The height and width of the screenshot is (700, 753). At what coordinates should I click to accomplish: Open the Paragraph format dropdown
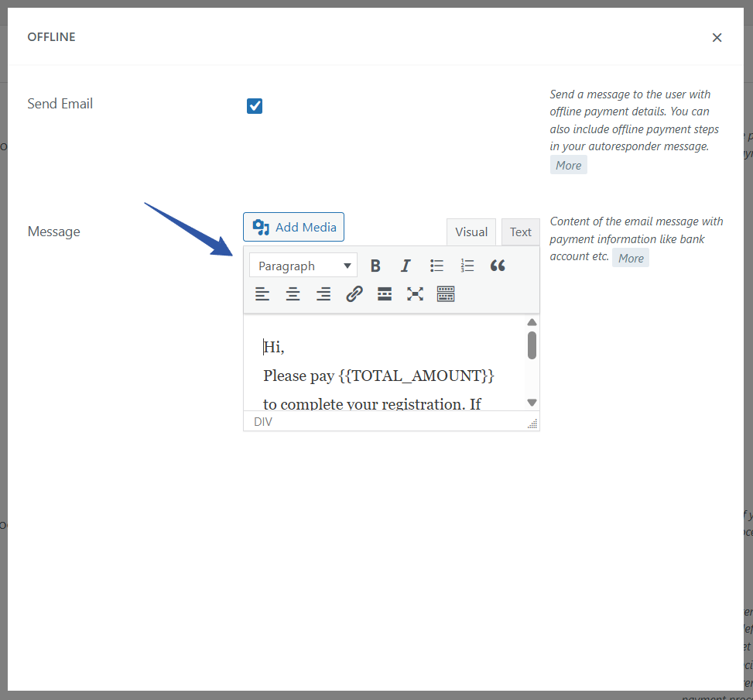303,266
